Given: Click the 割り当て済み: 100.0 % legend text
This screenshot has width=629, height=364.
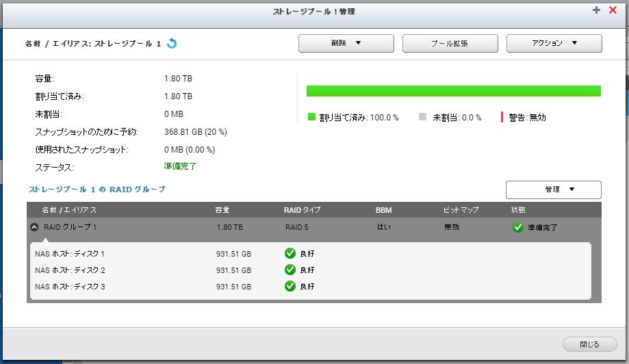Looking at the screenshot, I should click(x=359, y=118).
